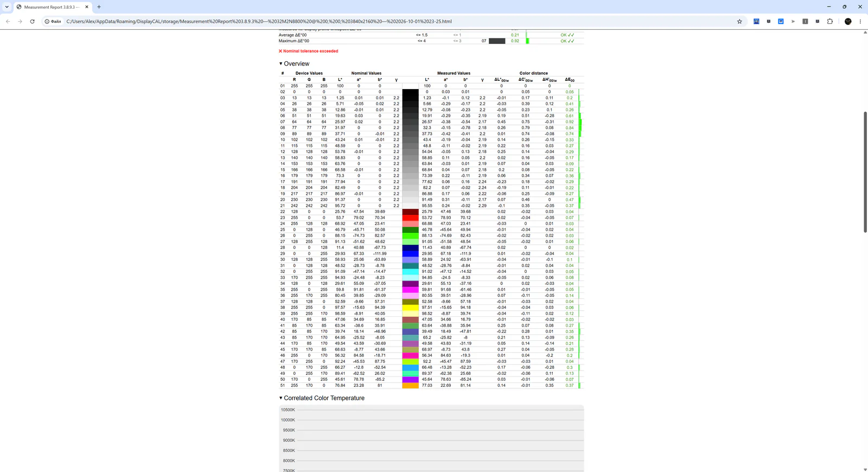Collapse the Overview section
Screen dimensions: 868x472
294,64
